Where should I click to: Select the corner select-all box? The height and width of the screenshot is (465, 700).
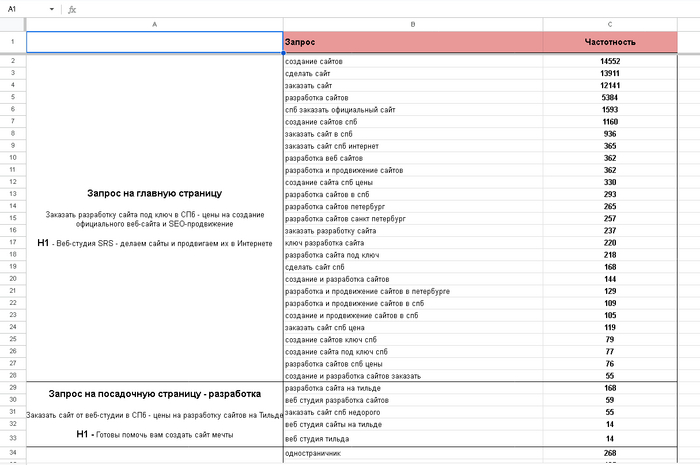click(12, 24)
